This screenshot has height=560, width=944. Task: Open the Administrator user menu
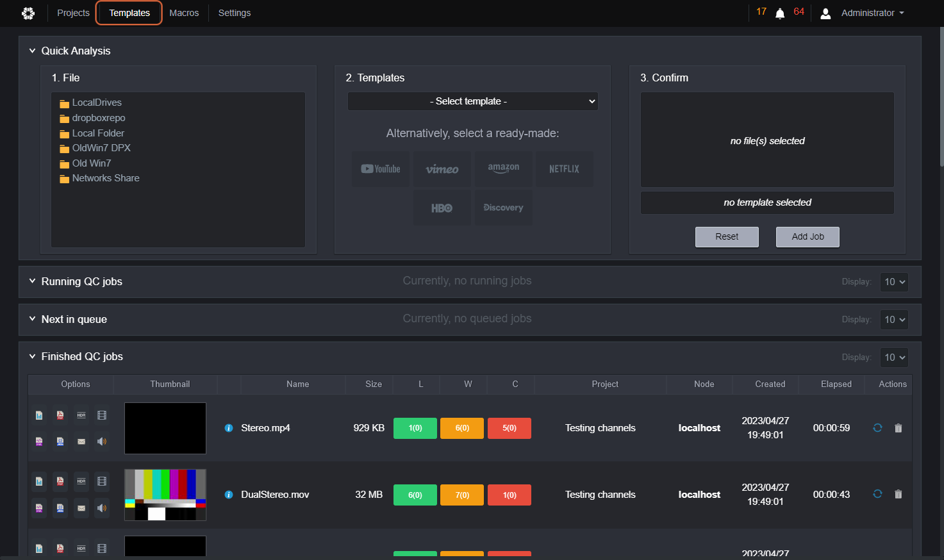(863, 13)
